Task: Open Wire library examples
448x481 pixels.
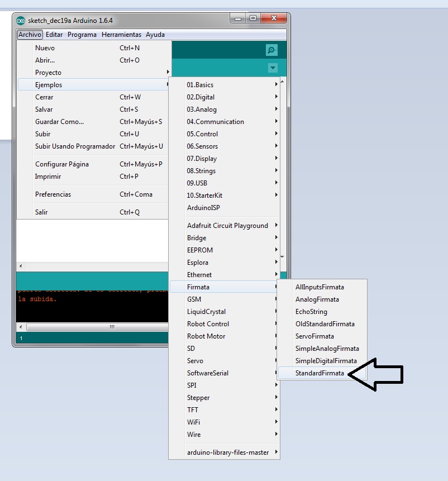Action: pyautogui.click(x=224, y=434)
